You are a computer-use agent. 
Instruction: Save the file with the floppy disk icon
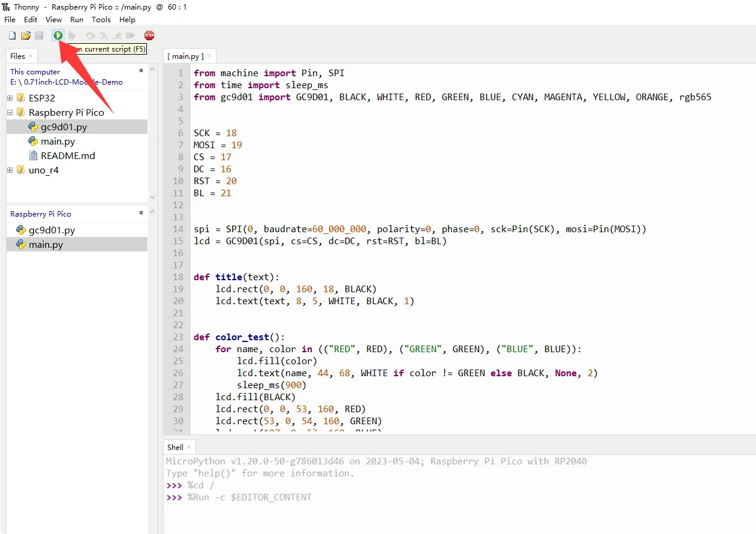pyautogui.click(x=39, y=35)
